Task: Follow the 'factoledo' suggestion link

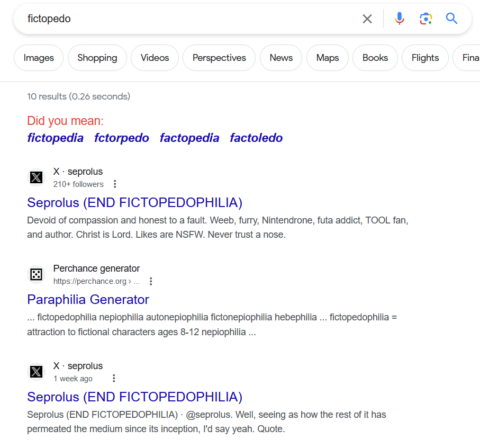Action: pos(256,138)
